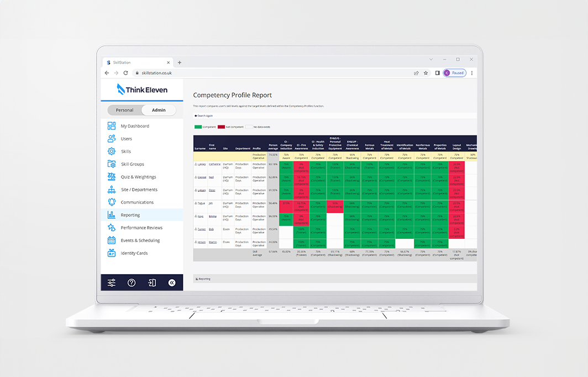The width and height of the screenshot is (588, 377).
Task: Click the red 50% (Shadowing) cell
Action: (335, 207)
